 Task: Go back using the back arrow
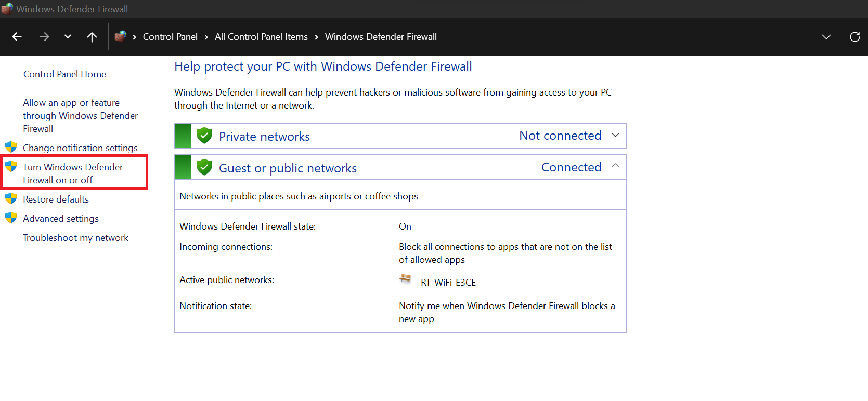pyautogui.click(x=17, y=37)
